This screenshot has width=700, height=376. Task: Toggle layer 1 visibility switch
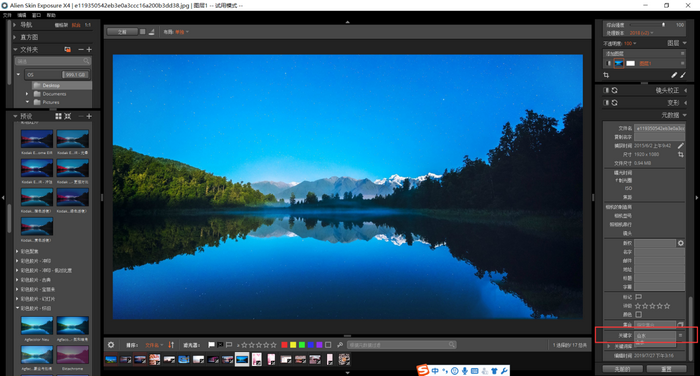(608, 63)
